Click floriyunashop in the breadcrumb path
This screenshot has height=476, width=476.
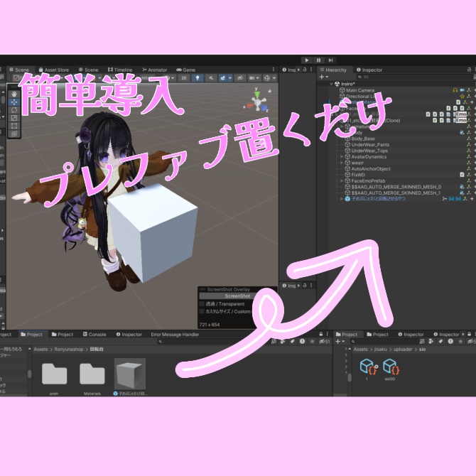point(69,350)
